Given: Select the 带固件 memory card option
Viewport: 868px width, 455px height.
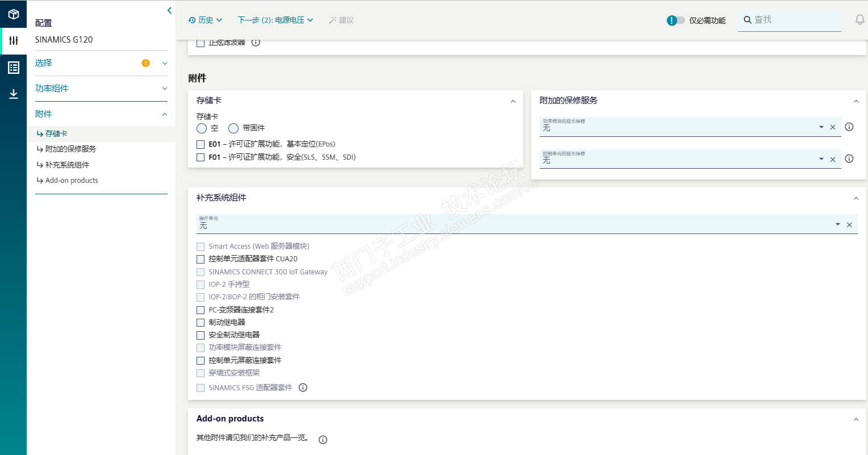Looking at the screenshot, I should click(x=233, y=128).
